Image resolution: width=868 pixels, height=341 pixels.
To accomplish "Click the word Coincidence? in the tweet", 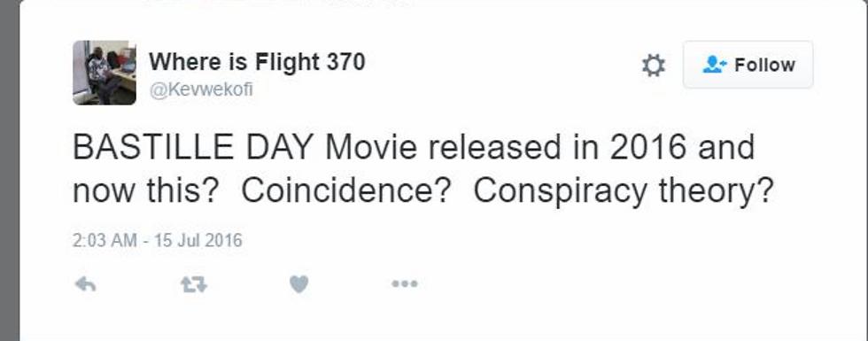I will [345, 190].
